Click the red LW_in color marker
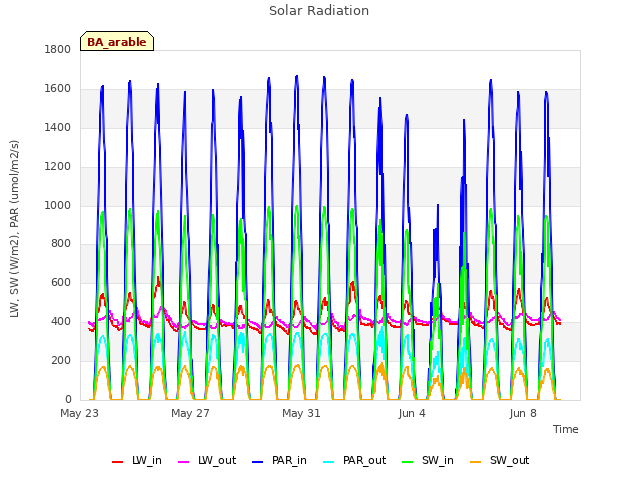Viewport: 640px width, 480px height. (118, 462)
